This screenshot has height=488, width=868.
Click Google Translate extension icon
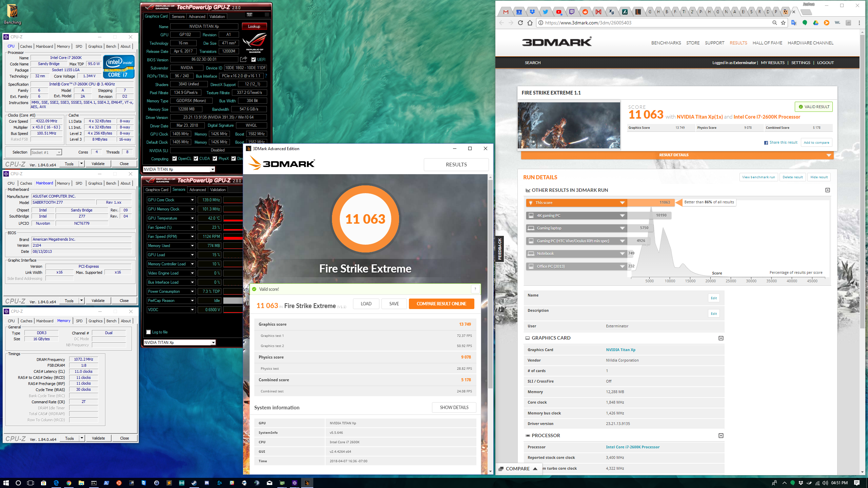794,23
